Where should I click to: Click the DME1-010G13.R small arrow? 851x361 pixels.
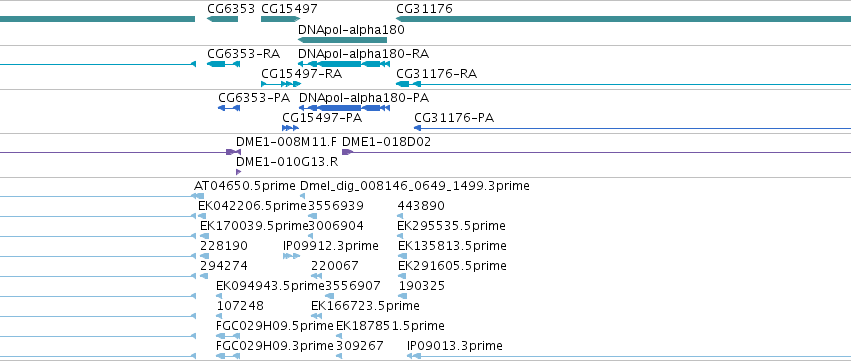pos(238,172)
